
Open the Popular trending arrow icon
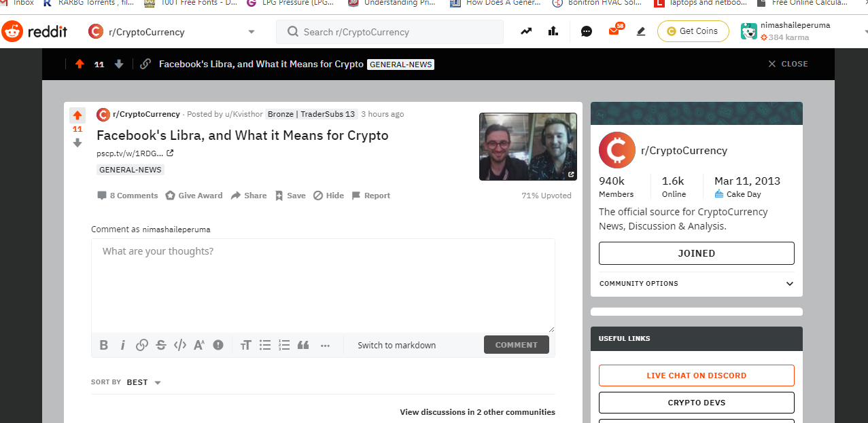pyautogui.click(x=526, y=31)
